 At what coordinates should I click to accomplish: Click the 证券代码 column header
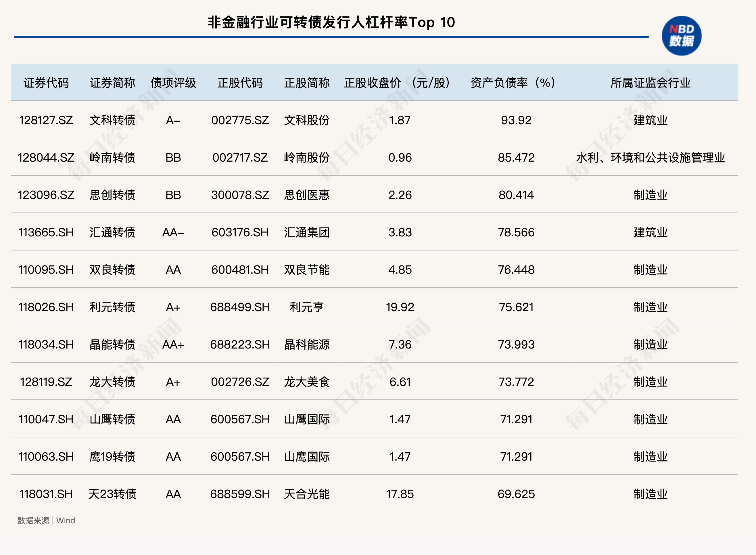point(46,83)
